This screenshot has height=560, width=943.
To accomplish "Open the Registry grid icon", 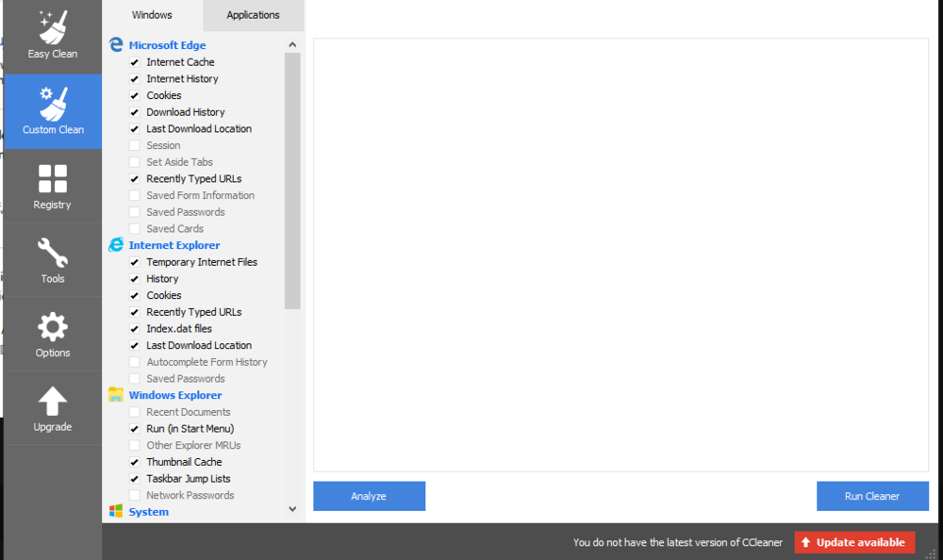I will [52, 178].
